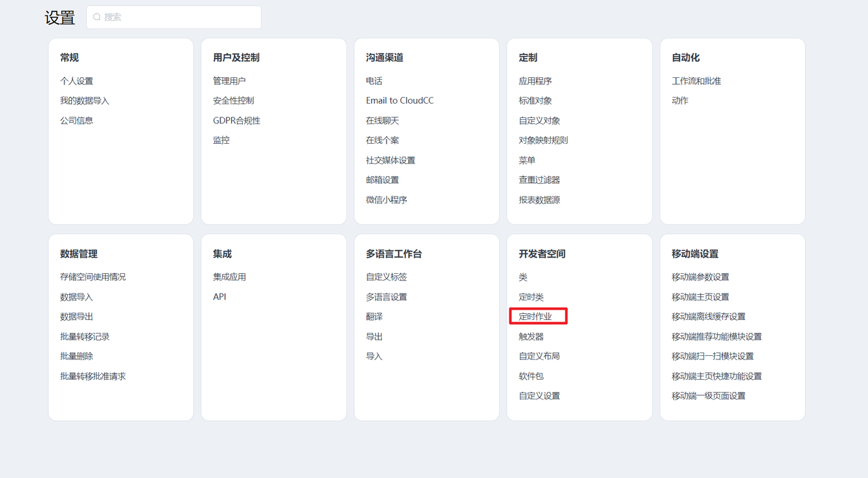Open 移动端扫一扫模块设置 link
This screenshot has height=478, width=868.
[x=713, y=356]
